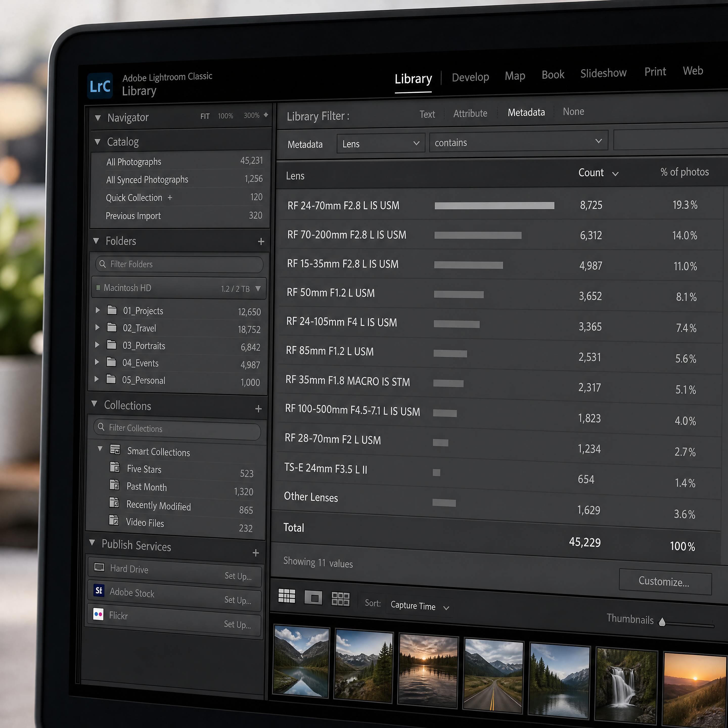Viewport: 728px width, 728px height.
Task: Open the contains operator dropdown
Action: pos(518,142)
